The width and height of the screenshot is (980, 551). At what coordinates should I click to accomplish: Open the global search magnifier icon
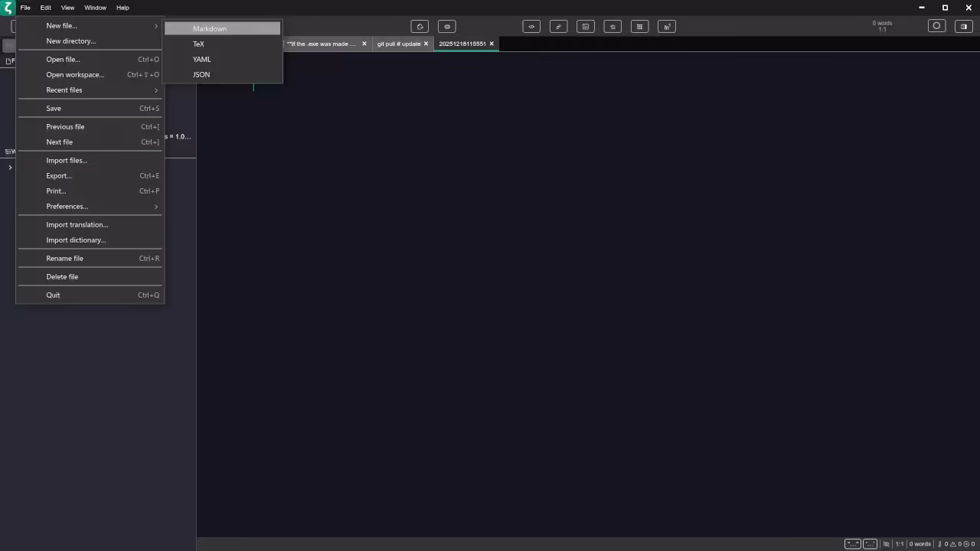click(x=936, y=26)
